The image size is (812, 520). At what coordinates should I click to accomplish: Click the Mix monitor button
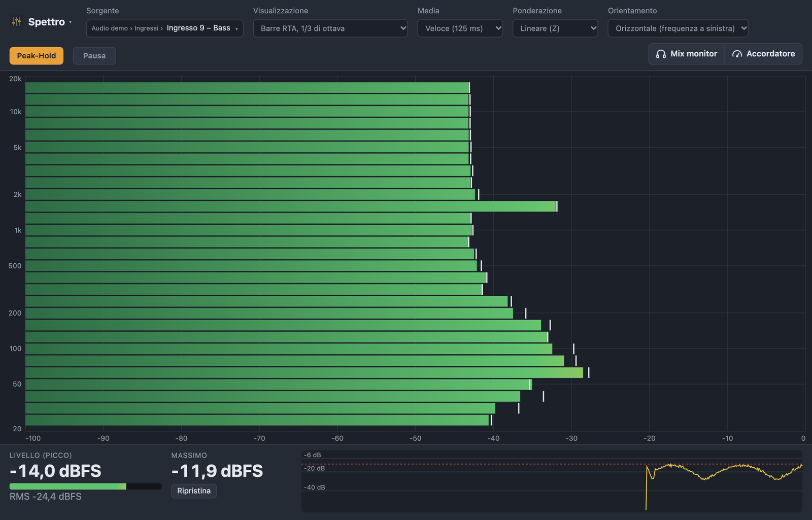tap(686, 54)
